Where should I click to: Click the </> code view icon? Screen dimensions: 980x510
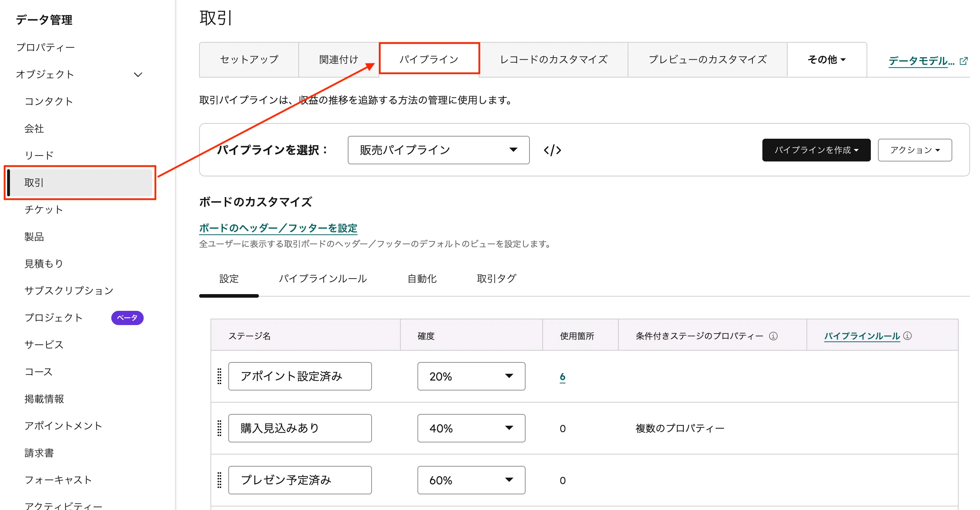tap(552, 150)
